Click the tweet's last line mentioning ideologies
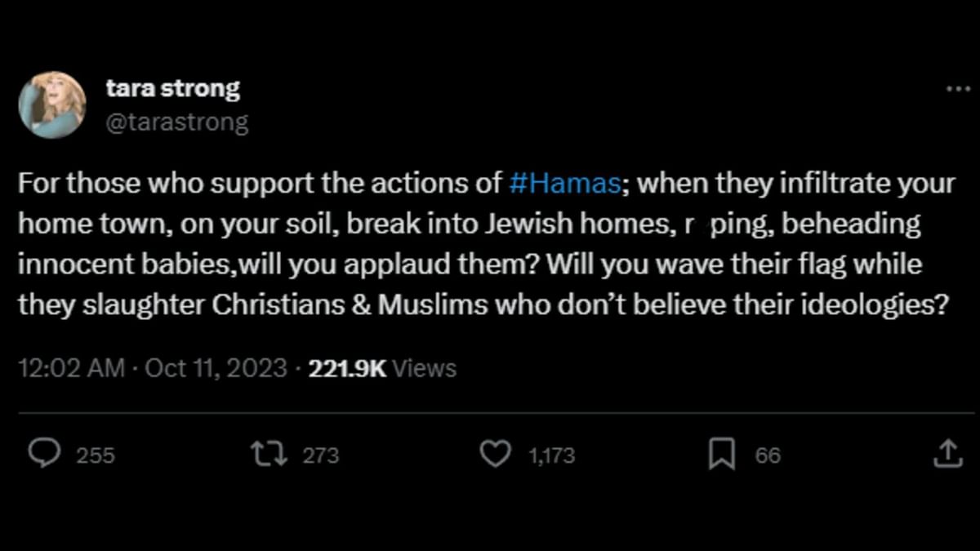The image size is (980, 551). [482, 305]
